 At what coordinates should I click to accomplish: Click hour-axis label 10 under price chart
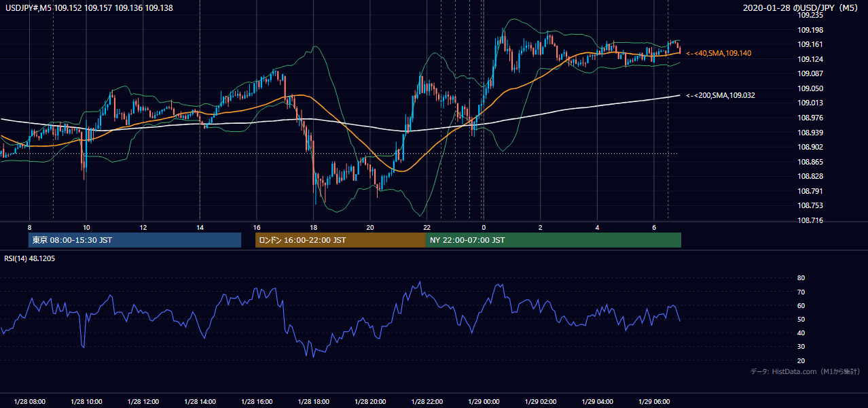86,227
